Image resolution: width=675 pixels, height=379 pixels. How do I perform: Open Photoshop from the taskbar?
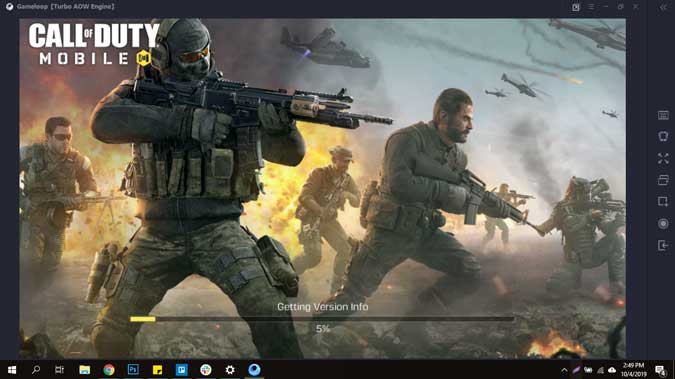[133, 370]
